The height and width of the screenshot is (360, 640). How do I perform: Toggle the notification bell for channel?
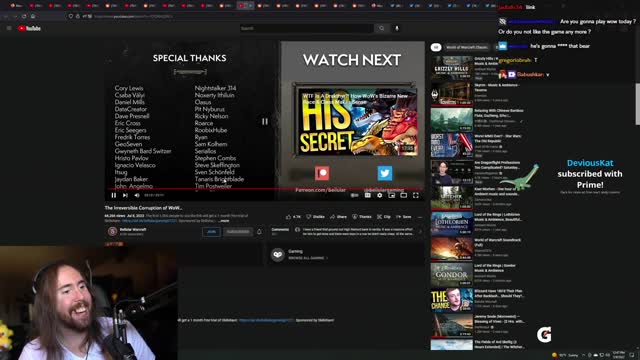[259, 232]
